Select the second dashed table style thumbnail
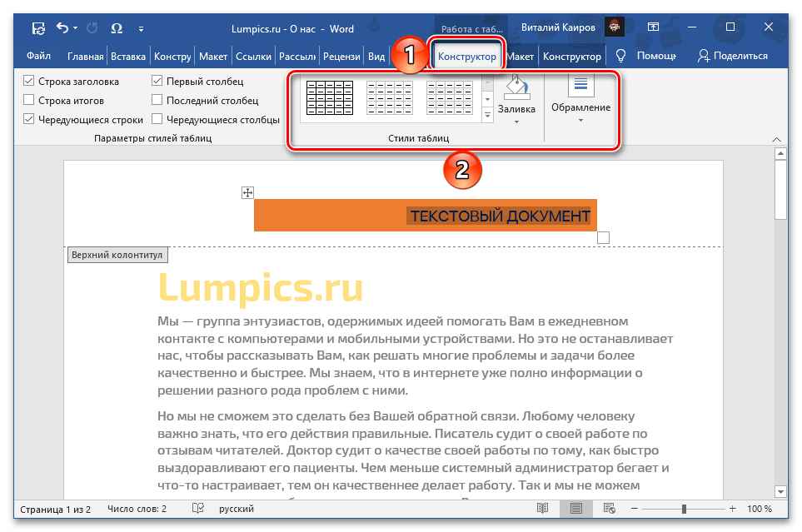Image resolution: width=802 pixels, height=532 pixels. [x=390, y=97]
